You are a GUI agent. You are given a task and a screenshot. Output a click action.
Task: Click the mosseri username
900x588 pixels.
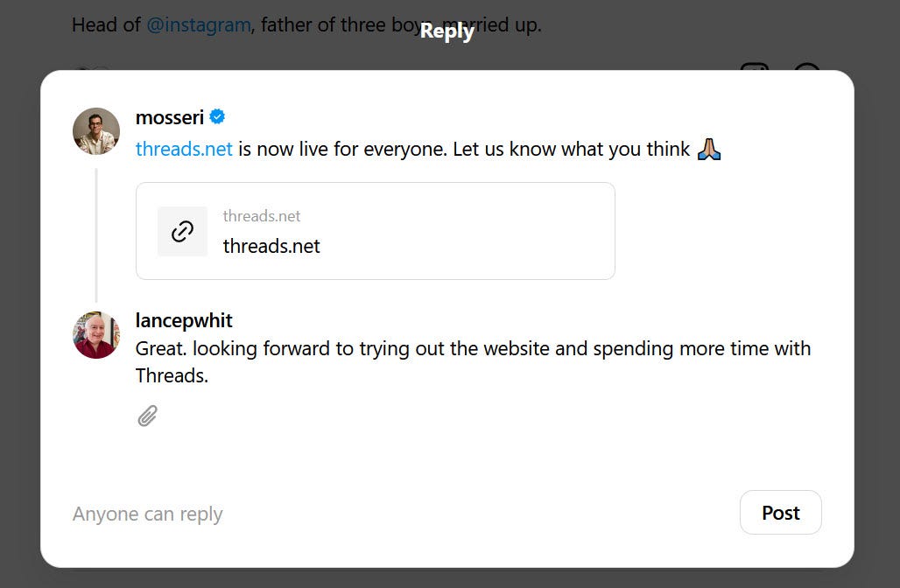coord(170,117)
